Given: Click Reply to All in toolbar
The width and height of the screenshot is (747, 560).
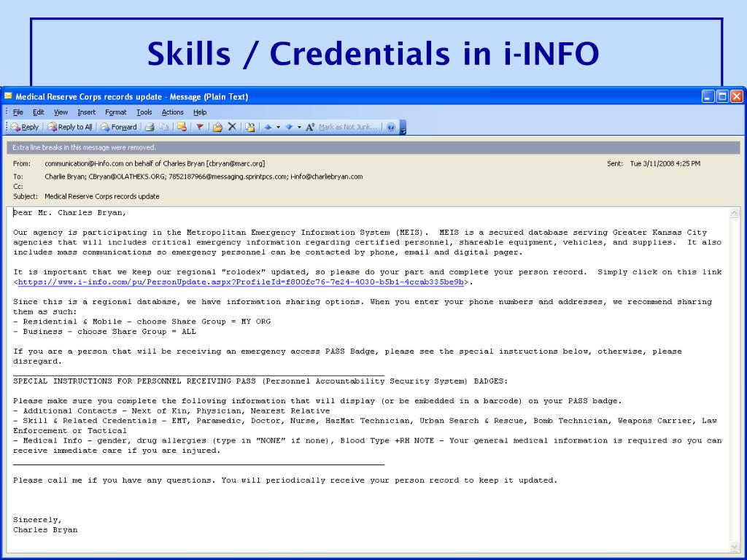Looking at the screenshot, I should tap(70, 127).
